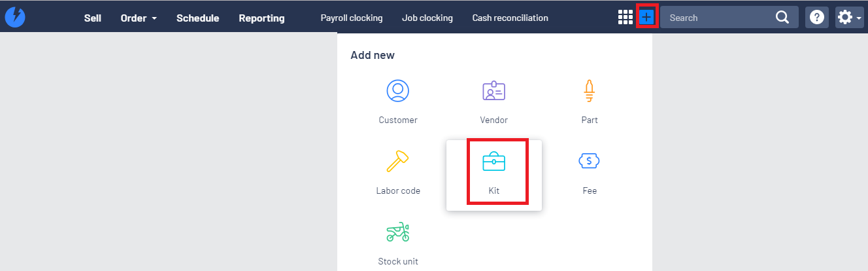Screen dimensions: 868x271
Task: Go to the Sell menu item
Action: click(93, 18)
